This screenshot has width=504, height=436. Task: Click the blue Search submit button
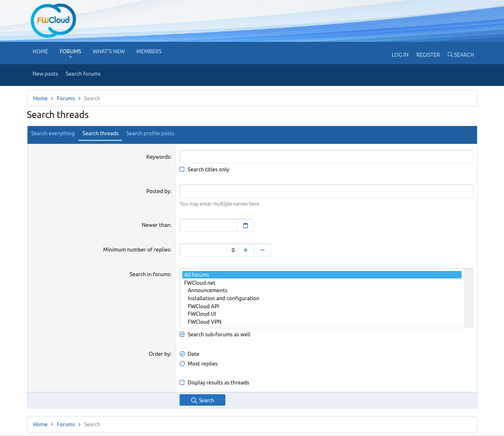pos(202,400)
